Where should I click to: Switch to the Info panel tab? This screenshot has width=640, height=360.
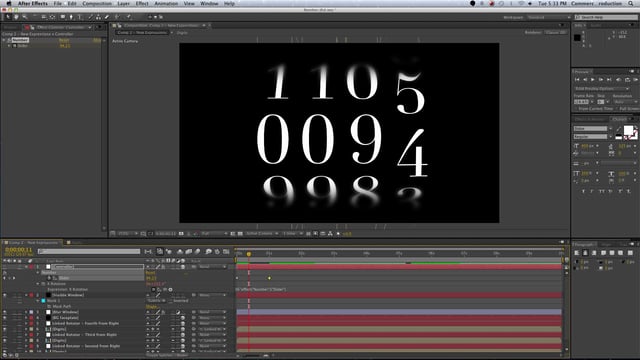[x=579, y=25]
